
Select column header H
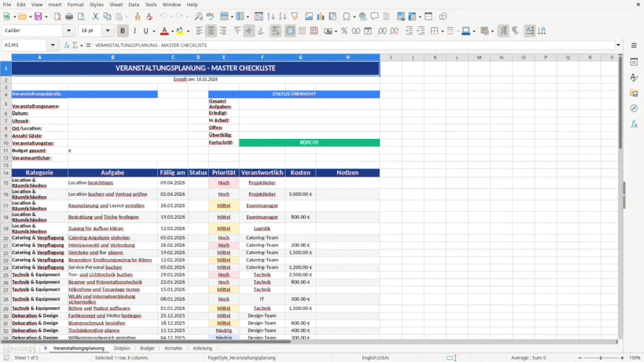pos(347,57)
